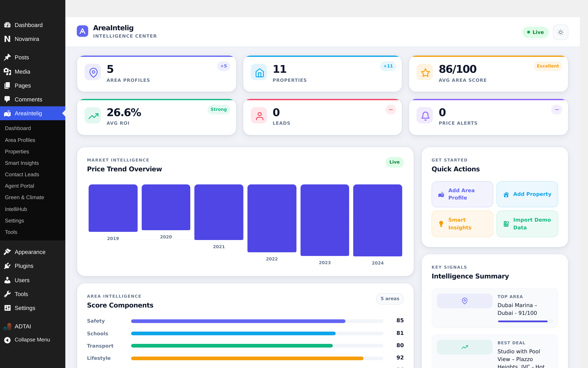Click the 2019 bar in price chart
Viewport: 588px width, 368px height.
pyautogui.click(x=113, y=208)
